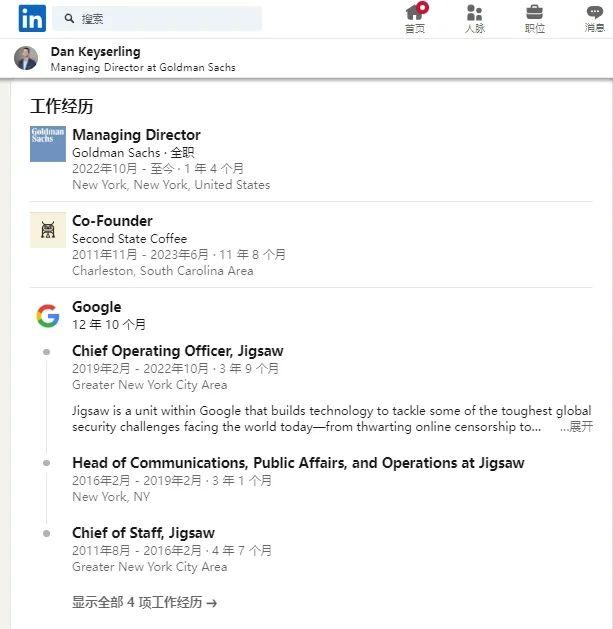The image size is (613, 629).
Task: Click the search magnifier icon
Action: tap(69, 18)
